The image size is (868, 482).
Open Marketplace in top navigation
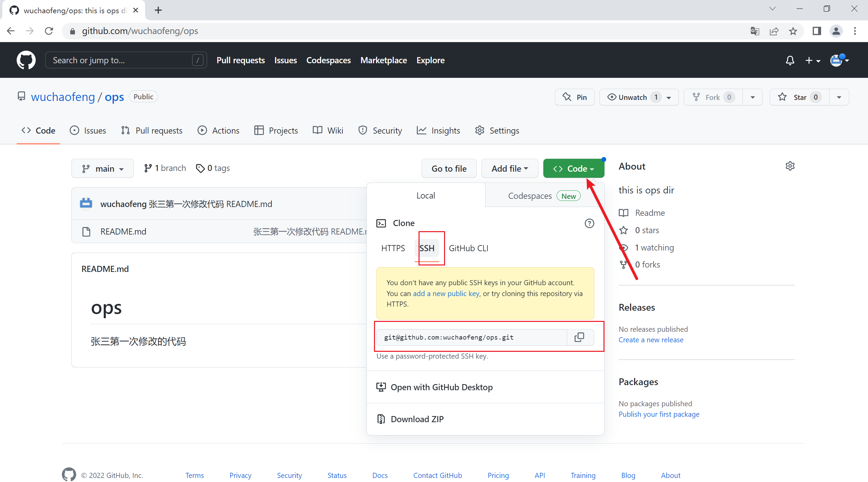point(384,60)
